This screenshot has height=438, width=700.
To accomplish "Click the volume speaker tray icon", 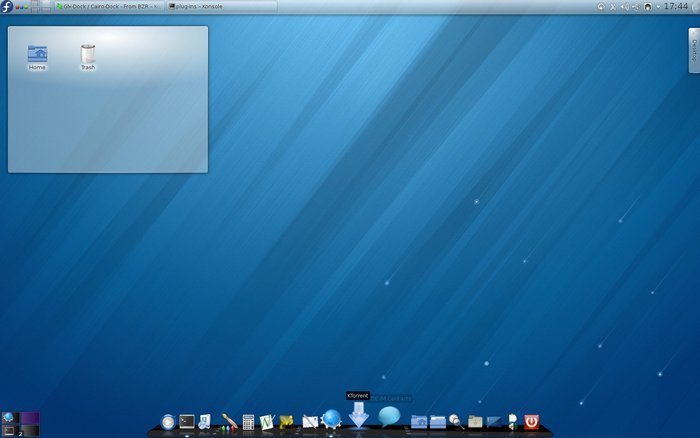I will coord(624,7).
